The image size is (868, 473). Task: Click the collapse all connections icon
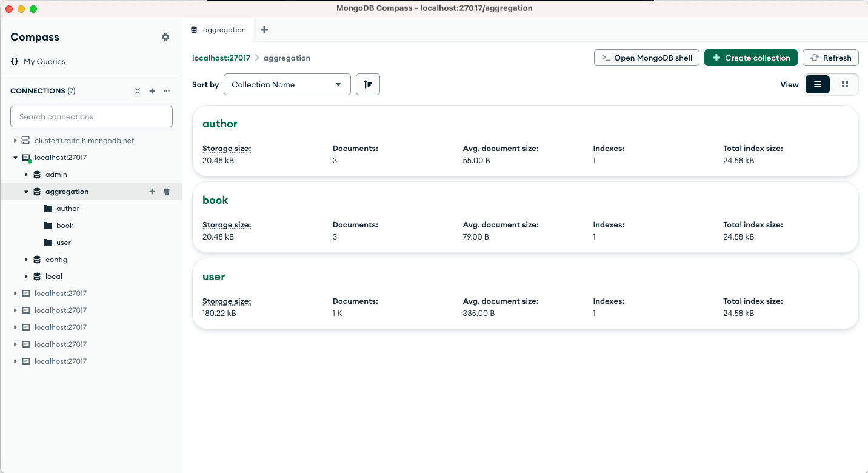(138, 91)
